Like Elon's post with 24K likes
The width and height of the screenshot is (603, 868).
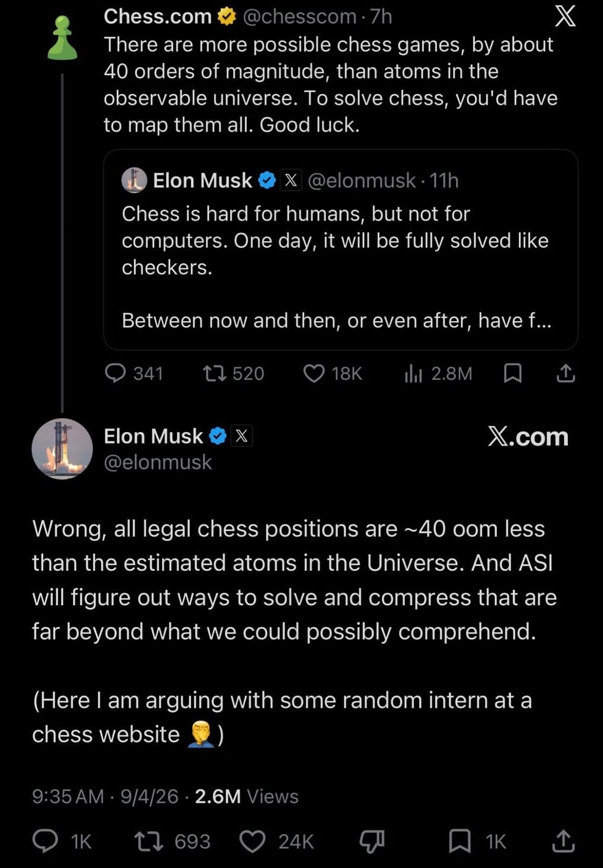click(x=276, y=841)
